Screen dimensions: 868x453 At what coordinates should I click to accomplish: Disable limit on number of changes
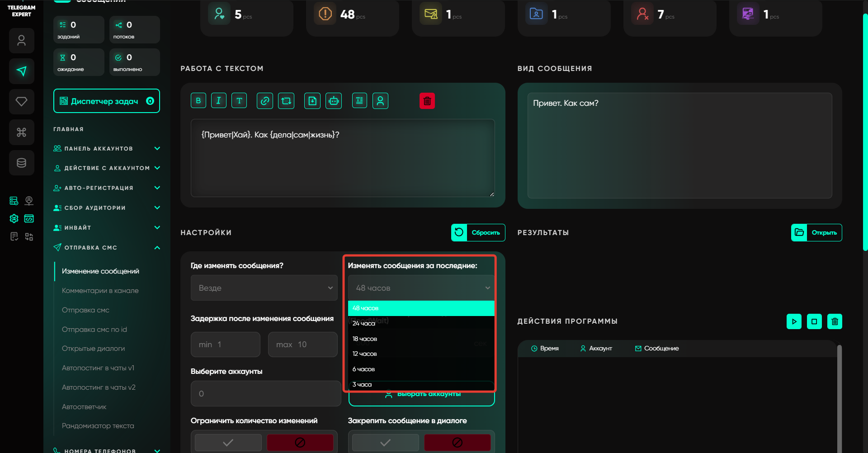click(300, 442)
